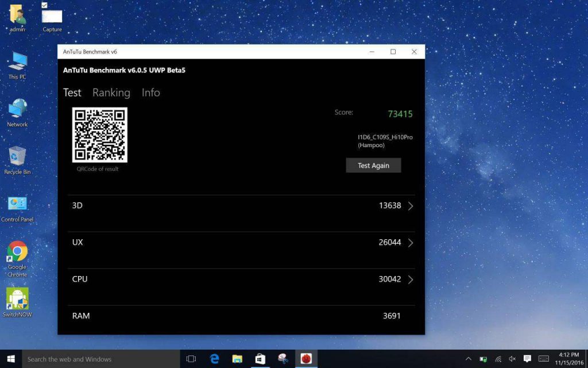This screenshot has width=588, height=368.
Task: Open the Action Center notifications icon
Action: click(x=527, y=359)
